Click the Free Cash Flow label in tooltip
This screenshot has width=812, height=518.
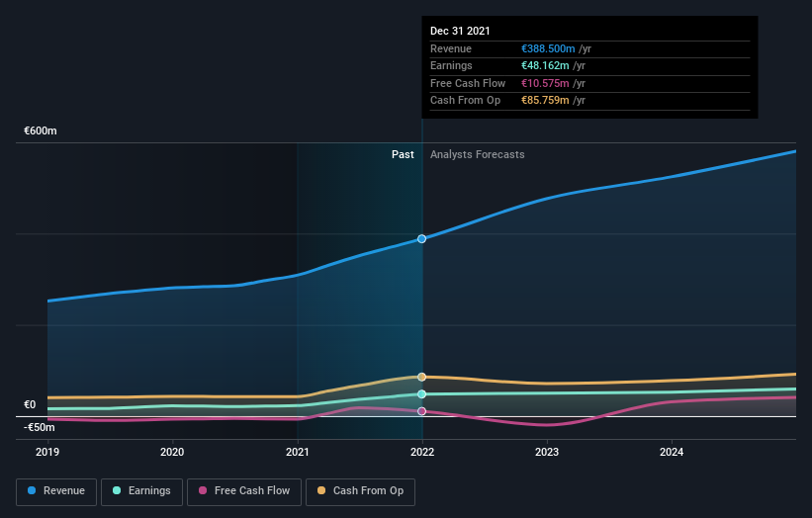point(468,83)
